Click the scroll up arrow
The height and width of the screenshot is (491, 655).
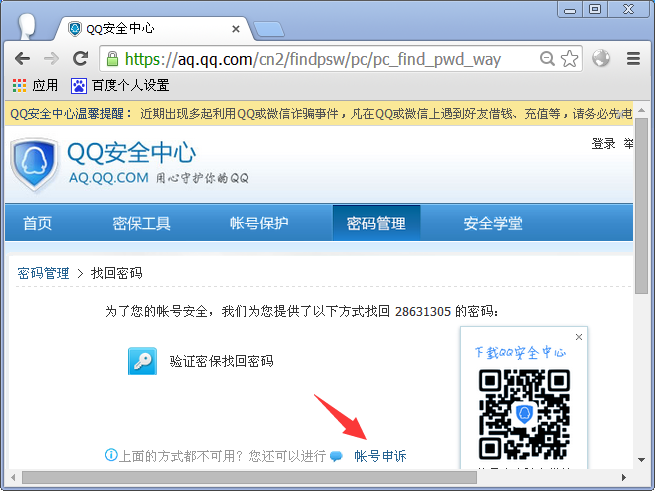[642, 110]
